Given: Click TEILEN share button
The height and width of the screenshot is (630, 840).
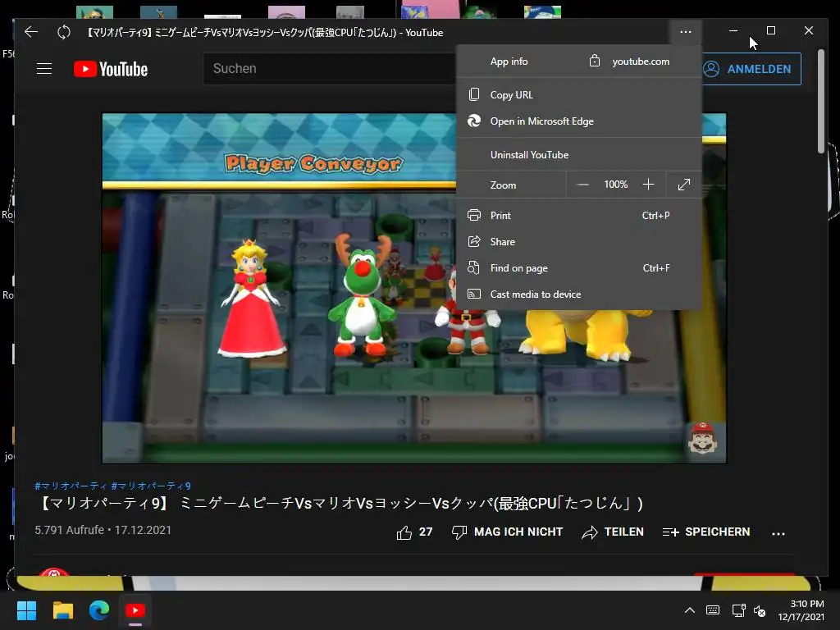Looking at the screenshot, I should coord(613,532).
